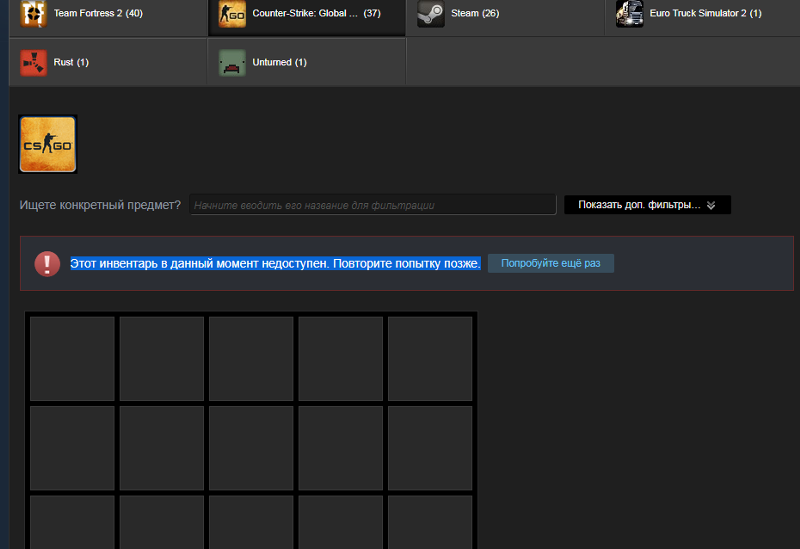Click the item name filter search field
The width and height of the screenshot is (800, 549).
pyautogui.click(x=372, y=205)
